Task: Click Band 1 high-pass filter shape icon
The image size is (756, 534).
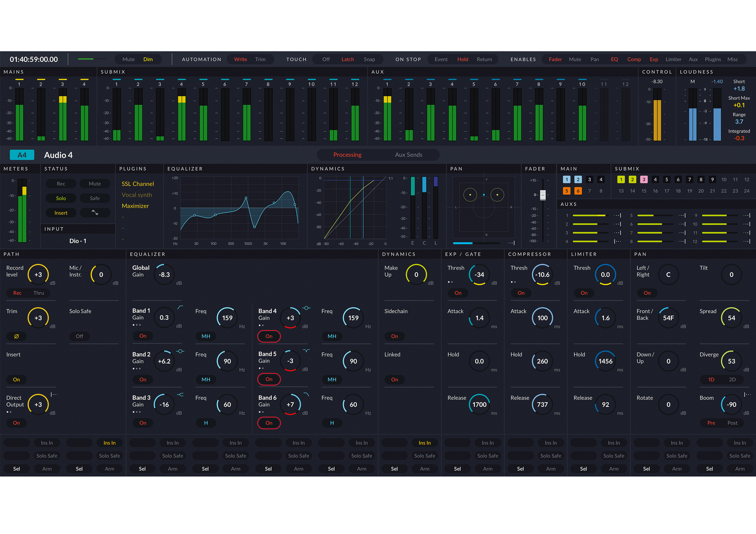Action: coord(180,308)
